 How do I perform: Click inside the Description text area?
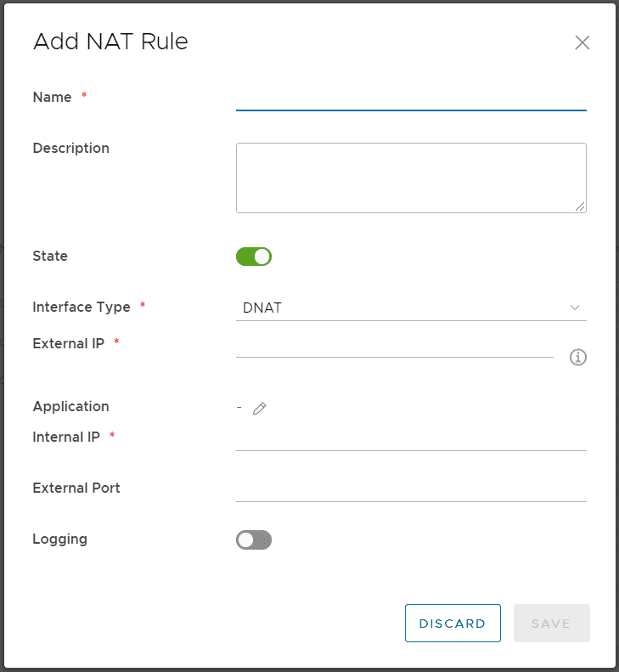tap(411, 178)
